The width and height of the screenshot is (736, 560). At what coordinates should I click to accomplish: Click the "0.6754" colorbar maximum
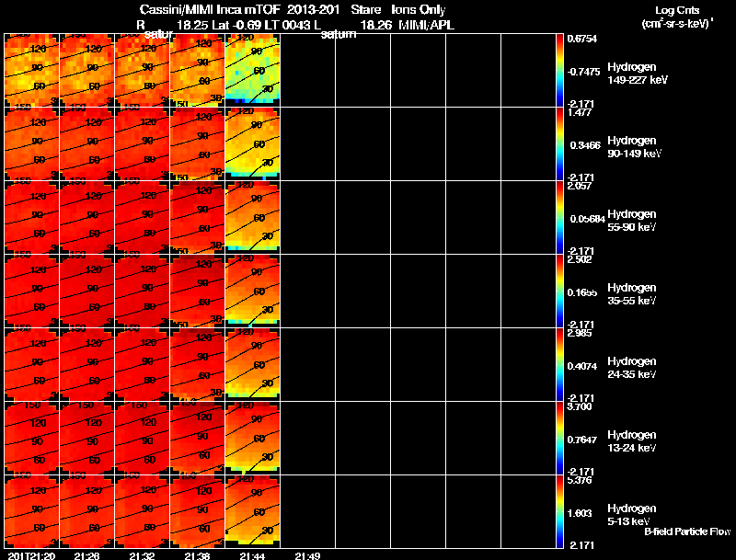(x=582, y=39)
